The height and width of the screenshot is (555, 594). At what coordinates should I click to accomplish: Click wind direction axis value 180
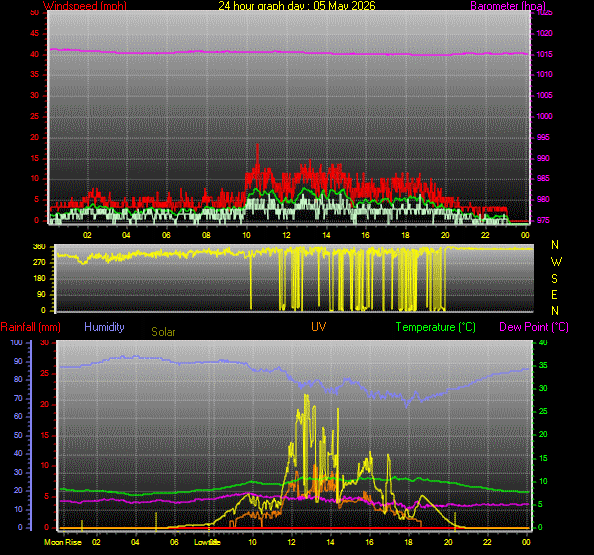[39, 278]
